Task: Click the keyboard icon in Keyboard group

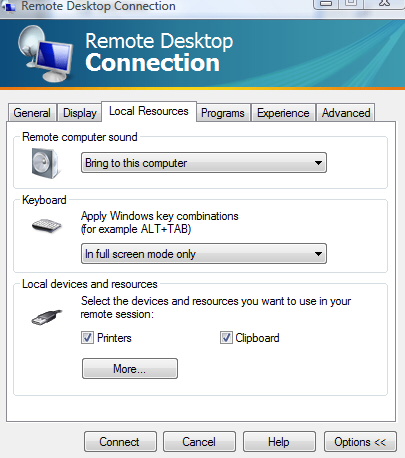Action: tap(47, 226)
